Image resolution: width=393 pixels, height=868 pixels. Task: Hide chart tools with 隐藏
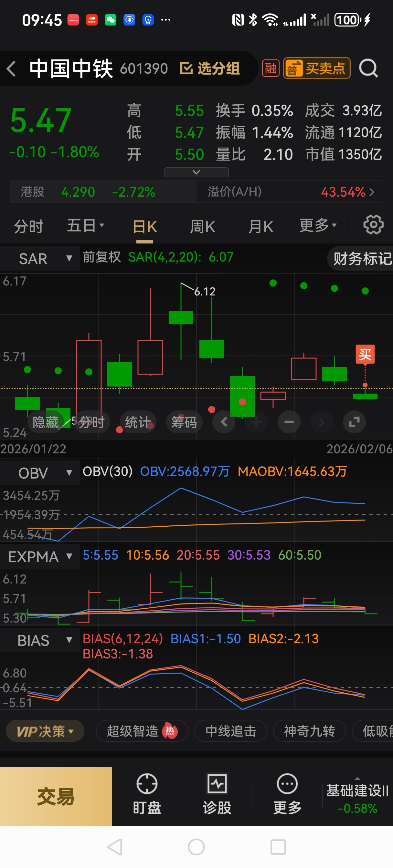(x=46, y=422)
